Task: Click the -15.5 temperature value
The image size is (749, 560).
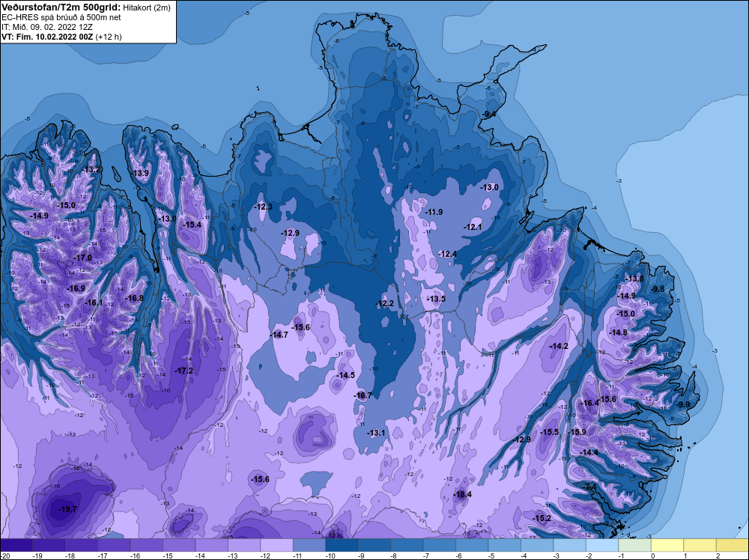Action: pyautogui.click(x=549, y=432)
